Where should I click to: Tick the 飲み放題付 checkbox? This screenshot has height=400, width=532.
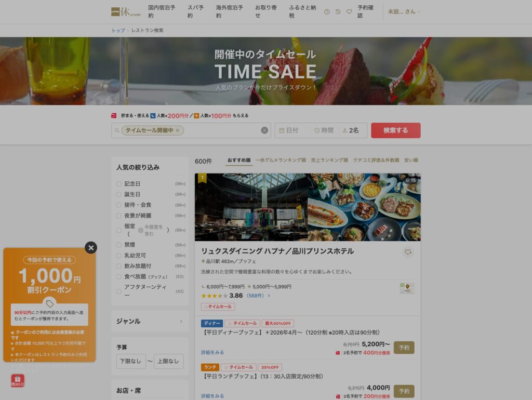[119, 266]
